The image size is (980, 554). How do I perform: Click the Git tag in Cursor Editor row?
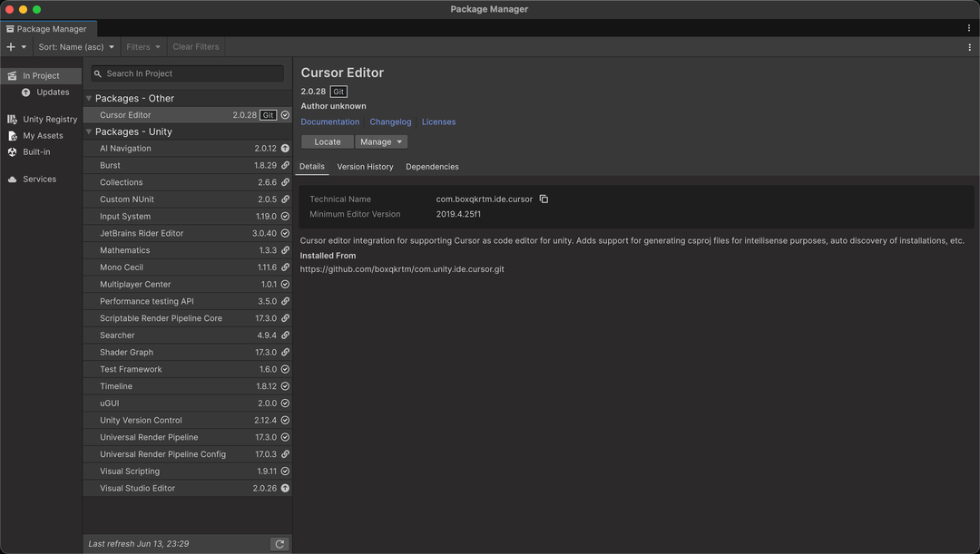[268, 115]
